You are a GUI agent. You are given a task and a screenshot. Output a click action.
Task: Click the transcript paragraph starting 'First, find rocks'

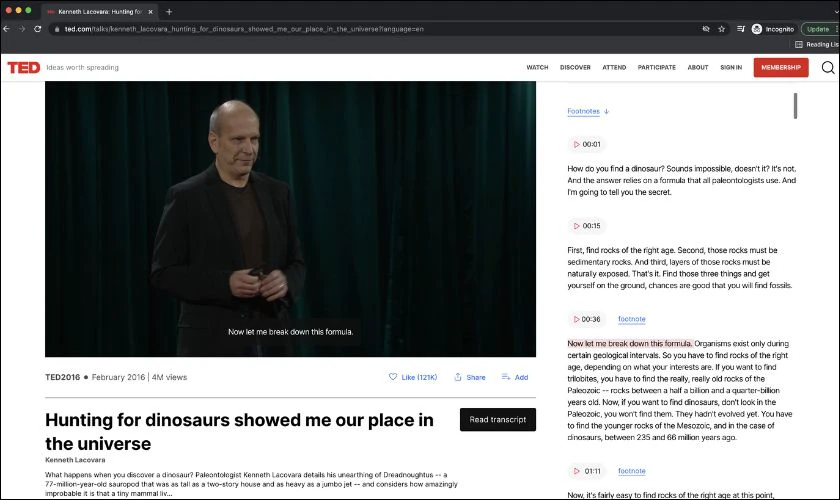click(x=680, y=268)
